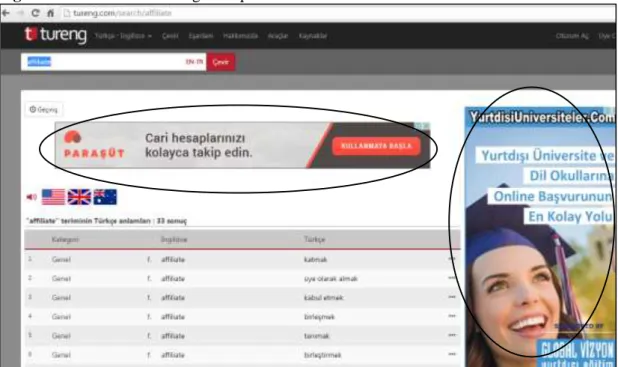The width and height of the screenshot is (618, 367).
Task: Click the Turkish word 'tanımak'
Action: pos(317,336)
